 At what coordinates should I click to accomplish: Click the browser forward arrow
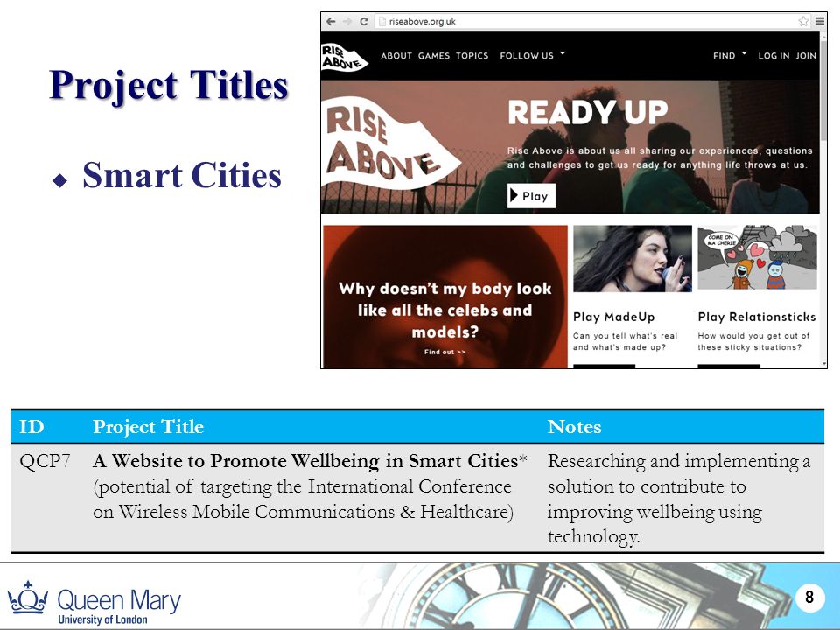[347, 21]
